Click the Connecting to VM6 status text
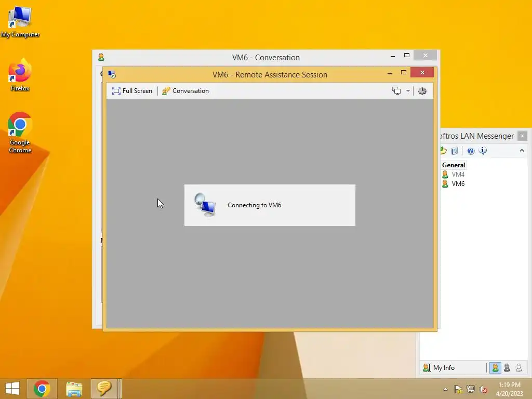Screen dimensions: 532x399 click(x=254, y=205)
